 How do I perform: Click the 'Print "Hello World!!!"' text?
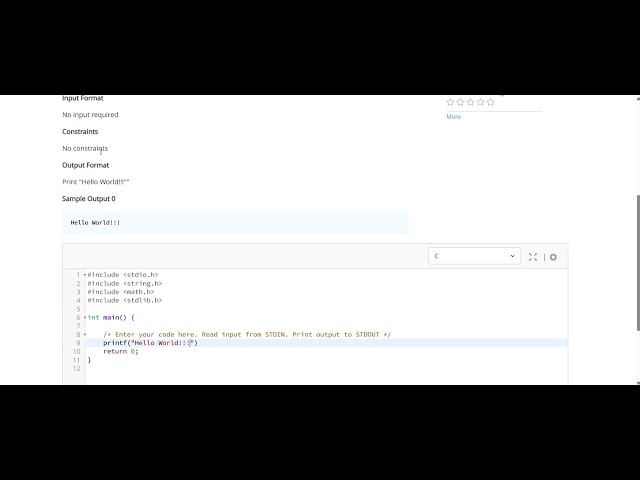tap(96, 182)
